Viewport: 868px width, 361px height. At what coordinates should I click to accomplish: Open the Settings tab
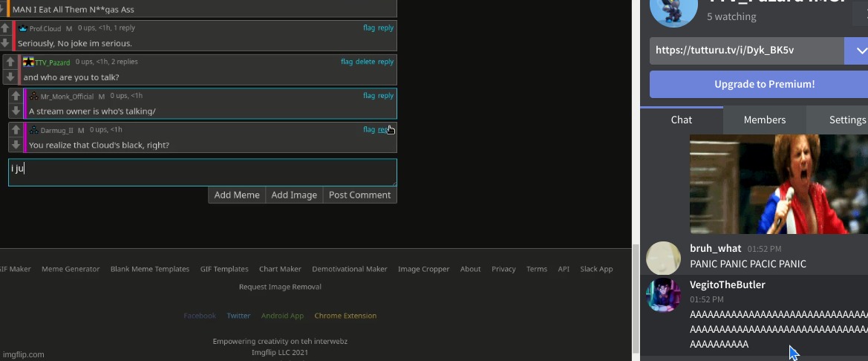[846, 120]
